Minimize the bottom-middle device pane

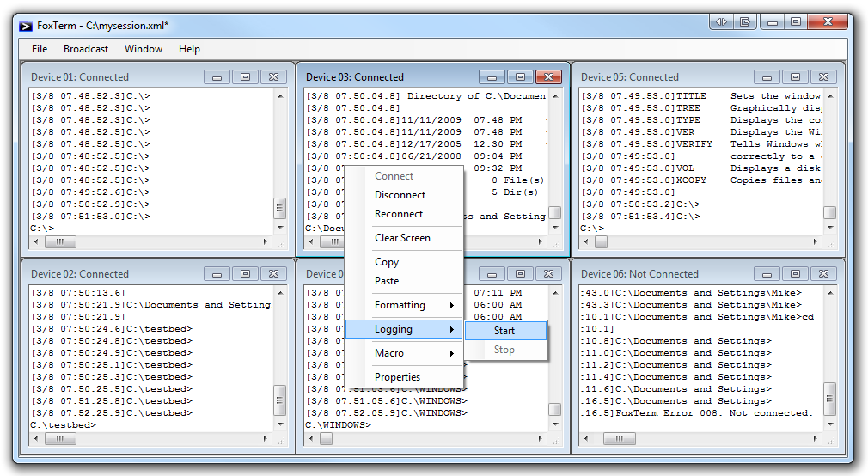click(x=492, y=273)
